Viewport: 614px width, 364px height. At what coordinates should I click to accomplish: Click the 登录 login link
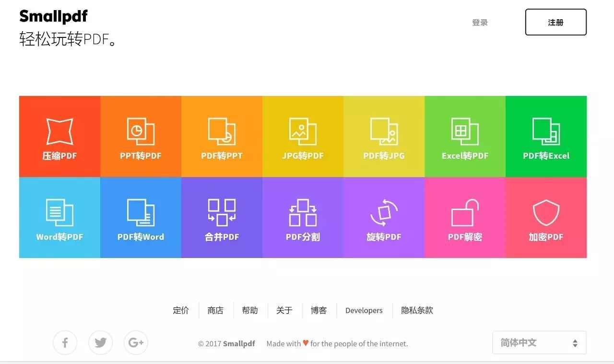click(480, 23)
